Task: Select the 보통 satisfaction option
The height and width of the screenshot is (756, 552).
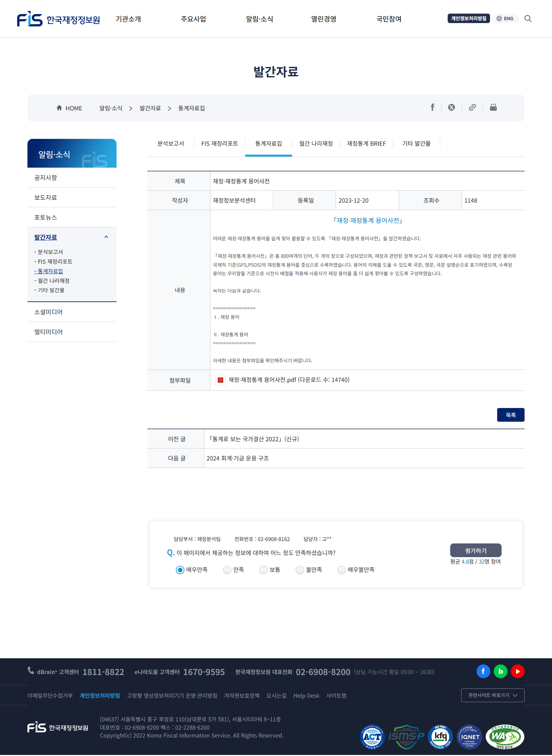Action: click(263, 570)
